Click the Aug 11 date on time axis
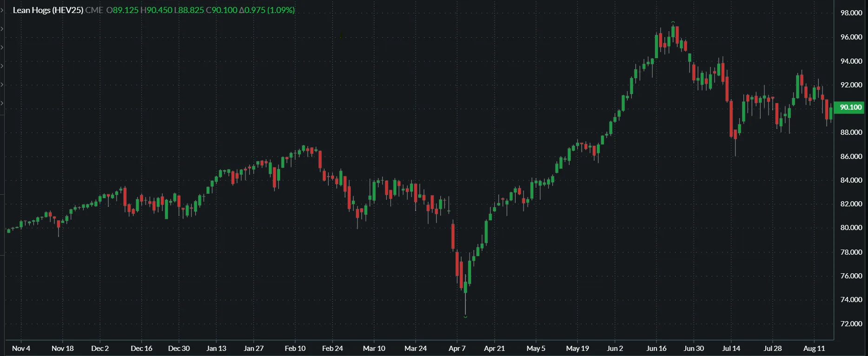The height and width of the screenshot is (356, 868). point(814,349)
